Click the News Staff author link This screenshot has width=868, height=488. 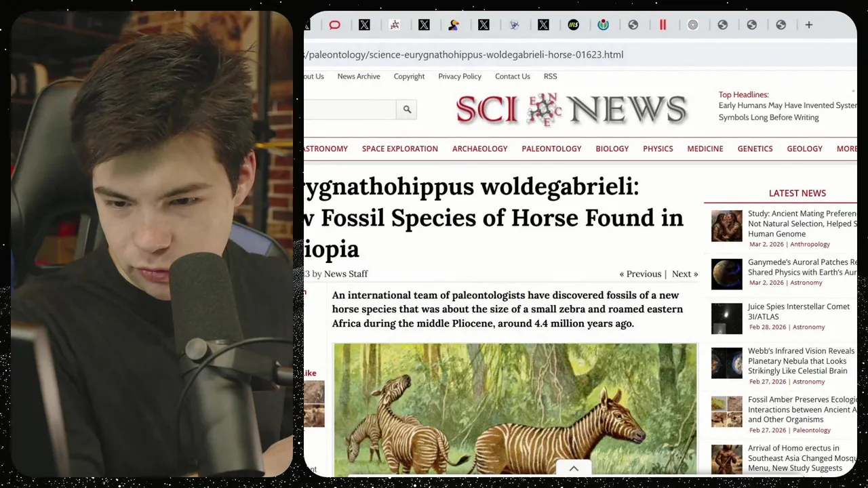[346, 274]
